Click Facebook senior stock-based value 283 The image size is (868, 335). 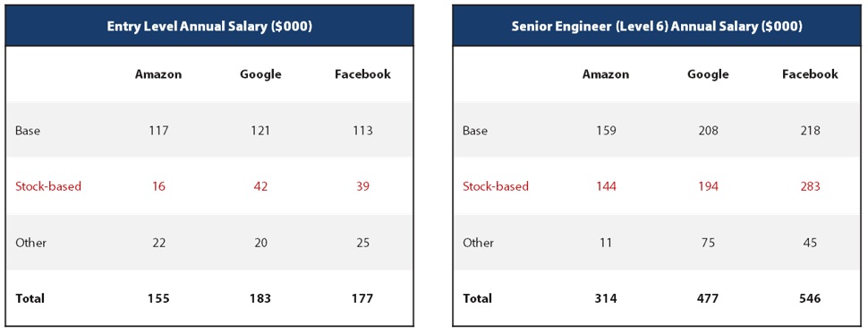tap(810, 186)
